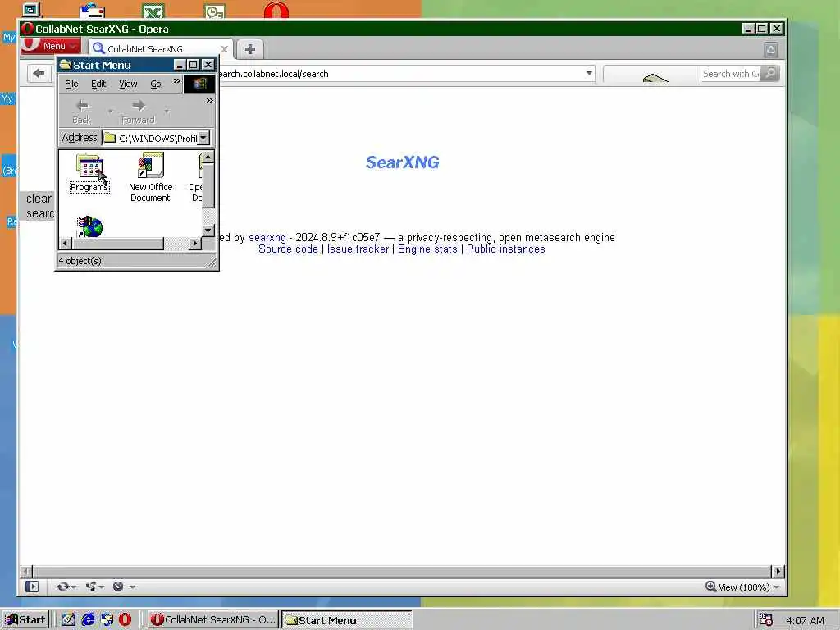Open the searxng link in the footer

pyautogui.click(x=267, y=237)
